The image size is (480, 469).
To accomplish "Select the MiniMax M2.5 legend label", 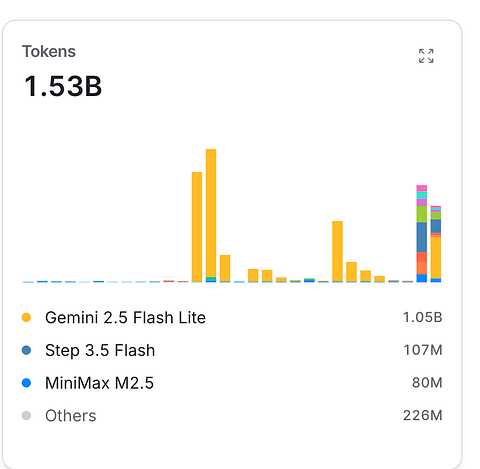I will point(99,383).
